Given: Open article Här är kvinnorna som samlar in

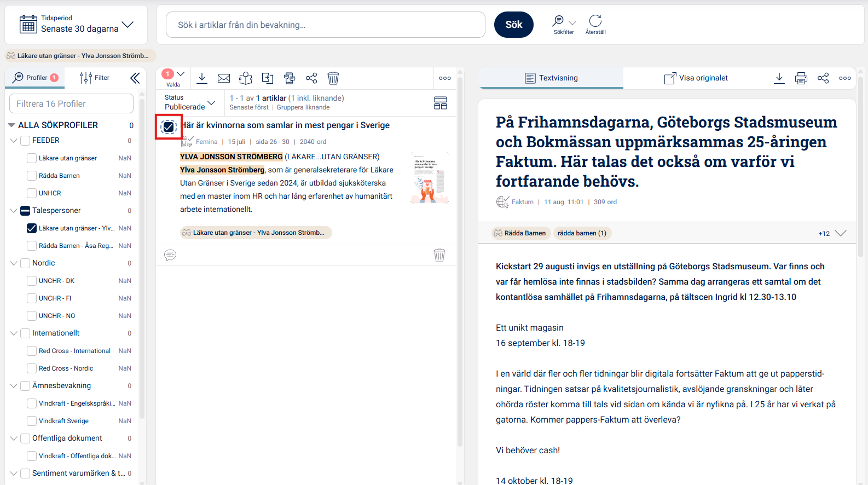Looking at the screenshot, I should 286,125.
